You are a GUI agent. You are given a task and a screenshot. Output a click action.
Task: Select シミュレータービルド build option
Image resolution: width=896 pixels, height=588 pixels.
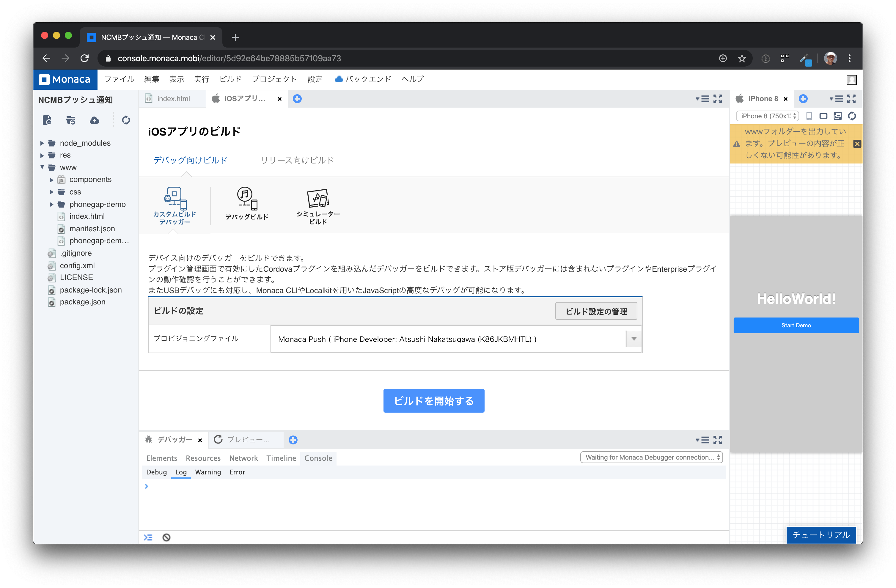coord(318,206)
